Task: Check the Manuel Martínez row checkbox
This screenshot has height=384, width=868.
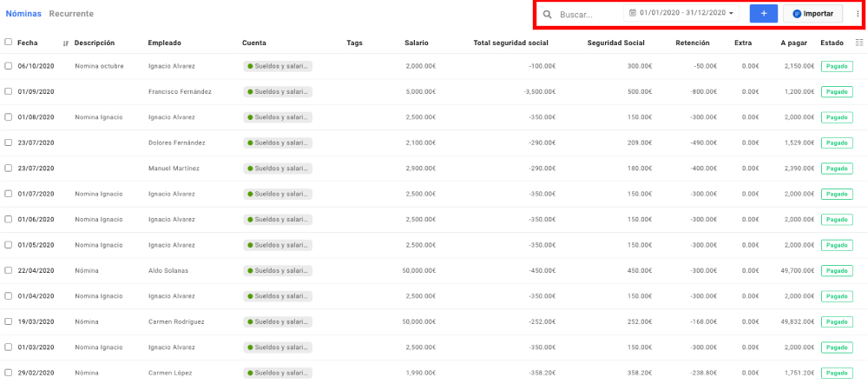Action: point(9,168)
